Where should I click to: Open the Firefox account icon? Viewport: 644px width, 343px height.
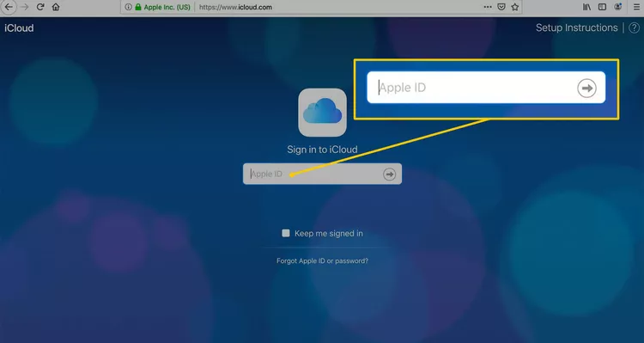[617, 7]
